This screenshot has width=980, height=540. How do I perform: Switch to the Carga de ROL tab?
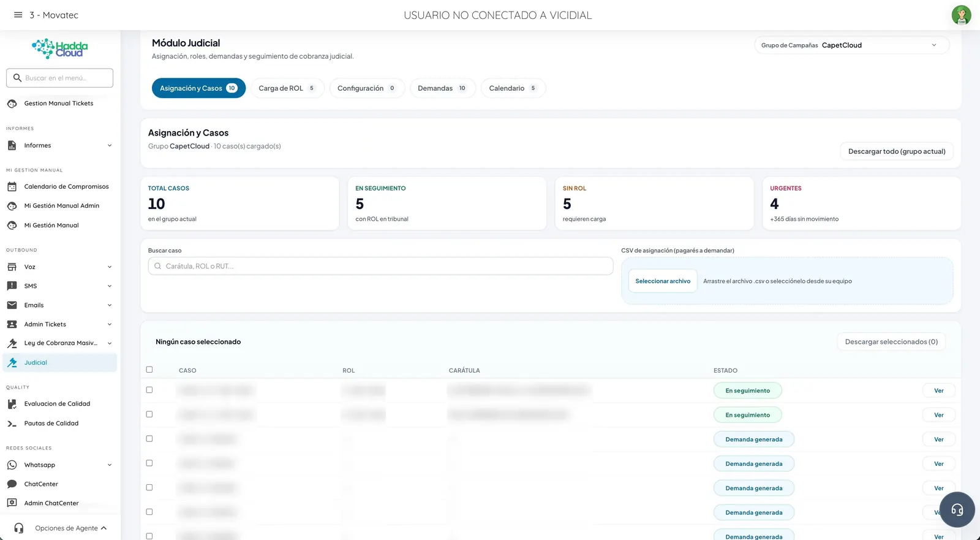[287, 88]
